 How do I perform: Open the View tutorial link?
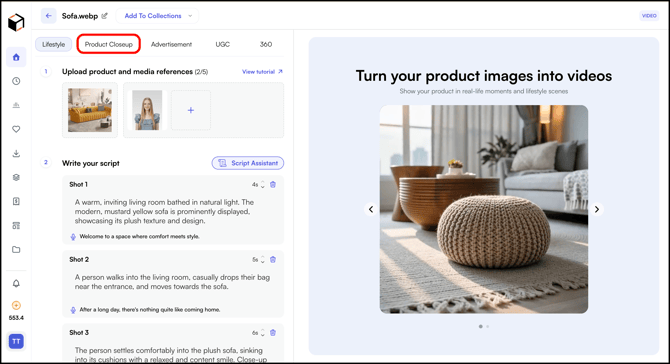click(262, 72)
